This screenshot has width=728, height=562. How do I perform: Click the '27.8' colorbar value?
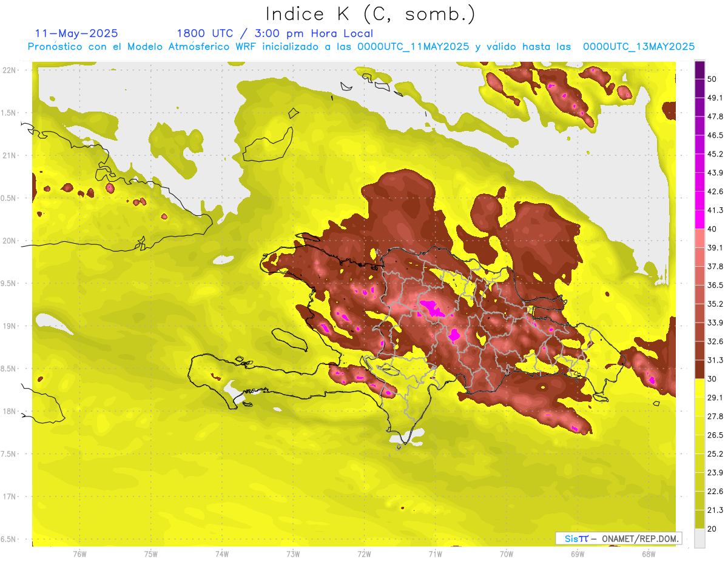coord(715,416)
